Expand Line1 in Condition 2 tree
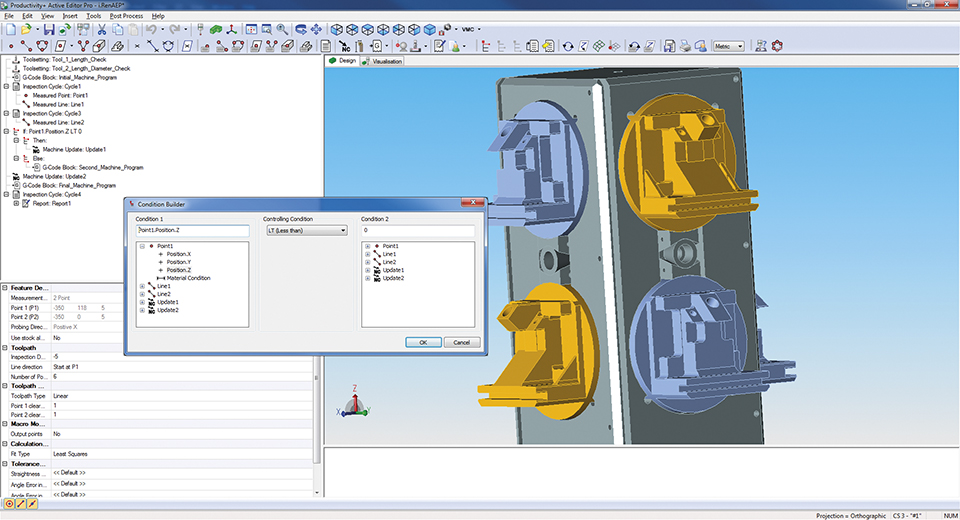The width and height of the screenshot is (960, 520). pyautogui.click(x=368, y=254)
